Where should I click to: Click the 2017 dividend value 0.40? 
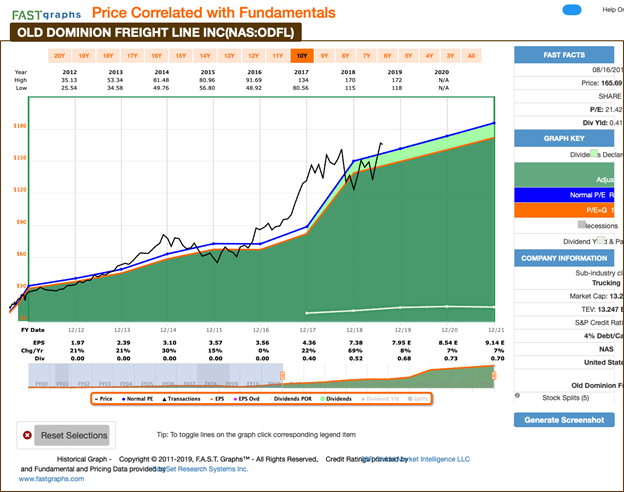[309, 359]
